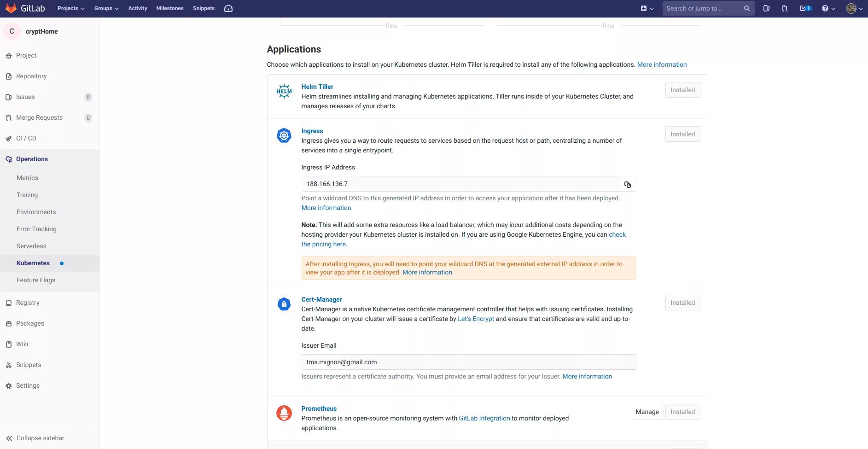Open More information link in Applications intro
The height and width of the screenshot is (449, 868).
[x=662, y=64]
